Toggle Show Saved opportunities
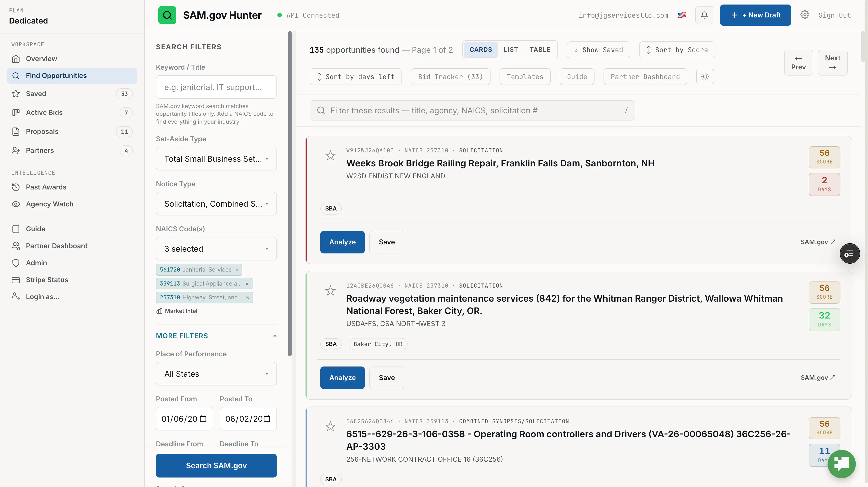 (598, 50)
